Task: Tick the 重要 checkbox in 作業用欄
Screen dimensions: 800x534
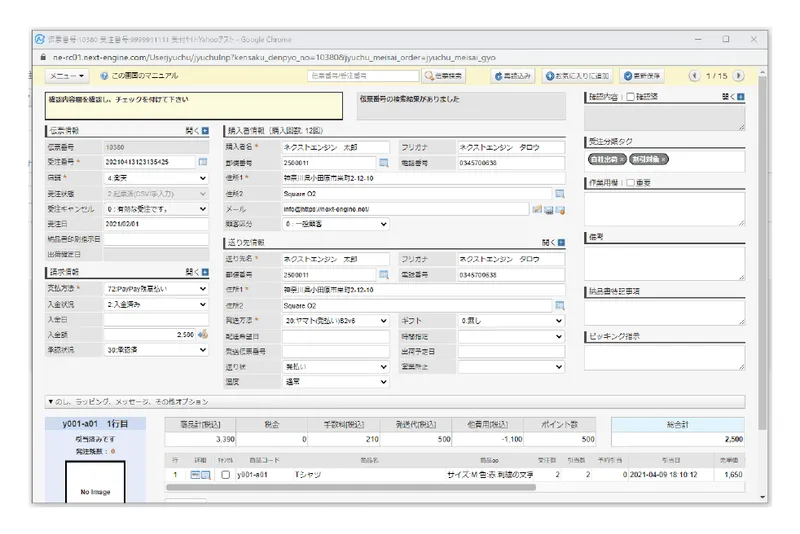Action: point(631,183)
